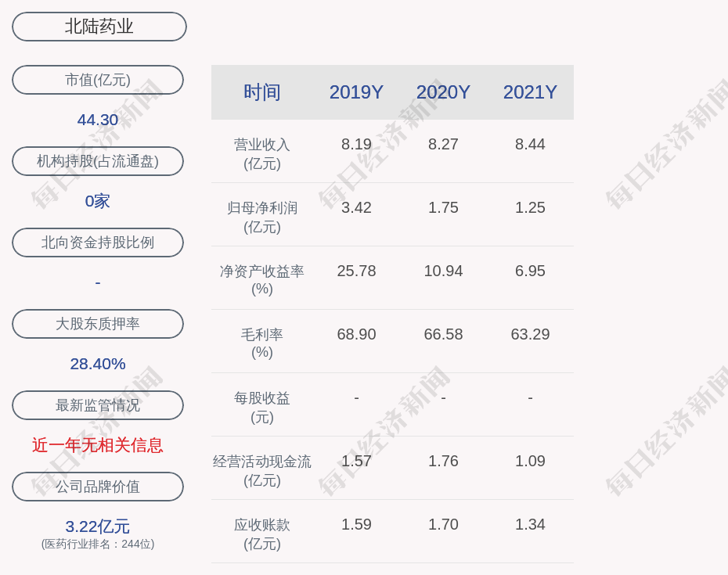The height and width of the screenshot is (575, 728).
Task: Click the 归母净利润(亿元) row label
Action: tap(262, 217)
